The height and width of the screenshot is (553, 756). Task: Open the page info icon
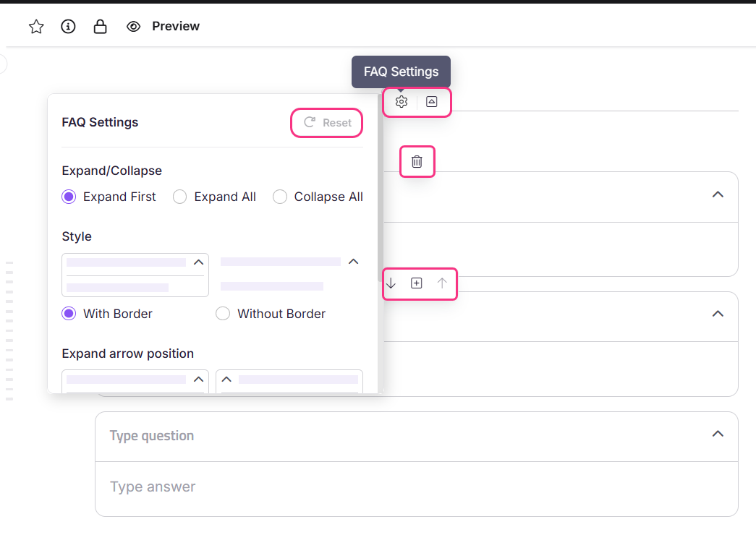point(68,27)
